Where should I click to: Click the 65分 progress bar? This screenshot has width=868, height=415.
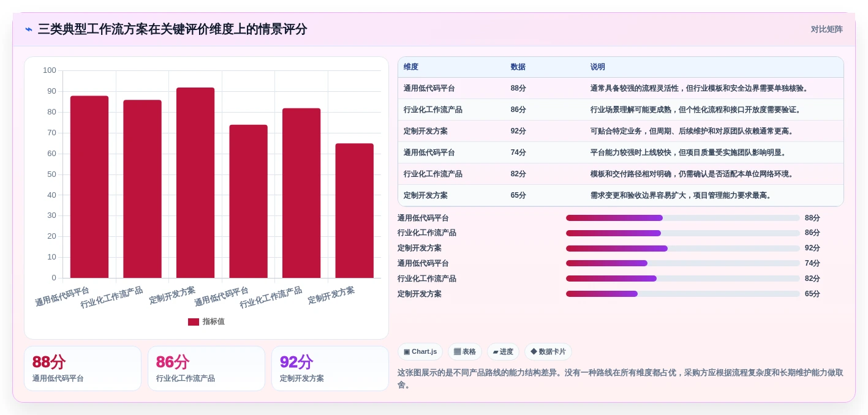pyautogui.click(x=683, y=294)
